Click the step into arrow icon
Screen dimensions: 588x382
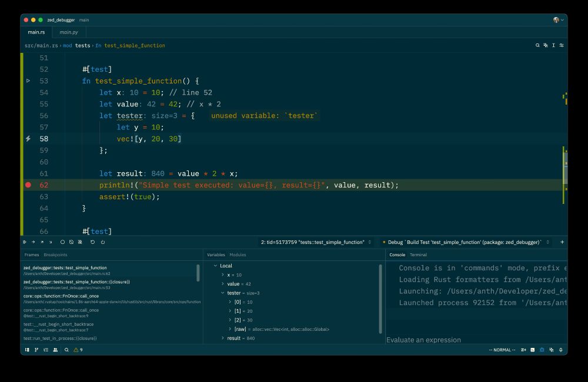pos(51,242)
